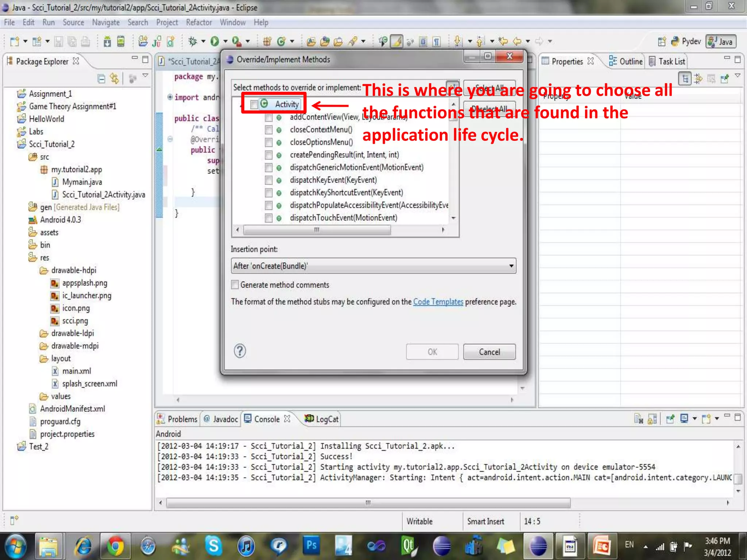Open the New file dropdown arrow

pos(25,42)
